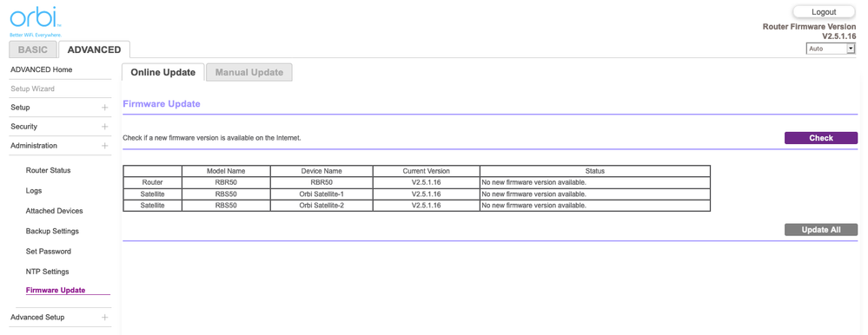Image resolution: width=868 pixels, height=335 pixels.
Task: Select the Online Update tab
Action: coord(162,72)
